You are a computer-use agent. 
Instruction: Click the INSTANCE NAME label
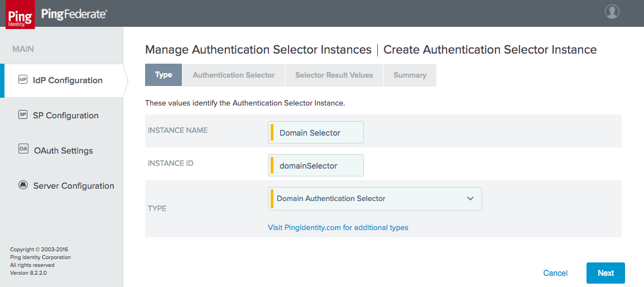(x=178, y=130)
